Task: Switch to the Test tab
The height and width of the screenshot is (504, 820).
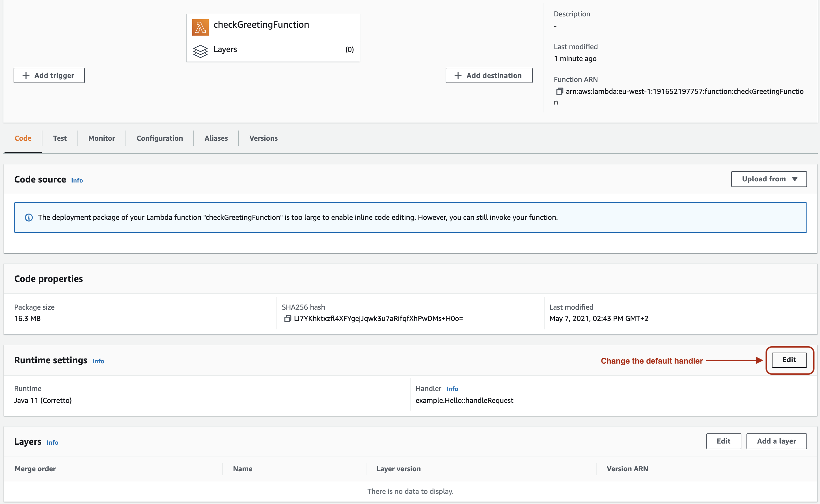Action: point(60,138)
